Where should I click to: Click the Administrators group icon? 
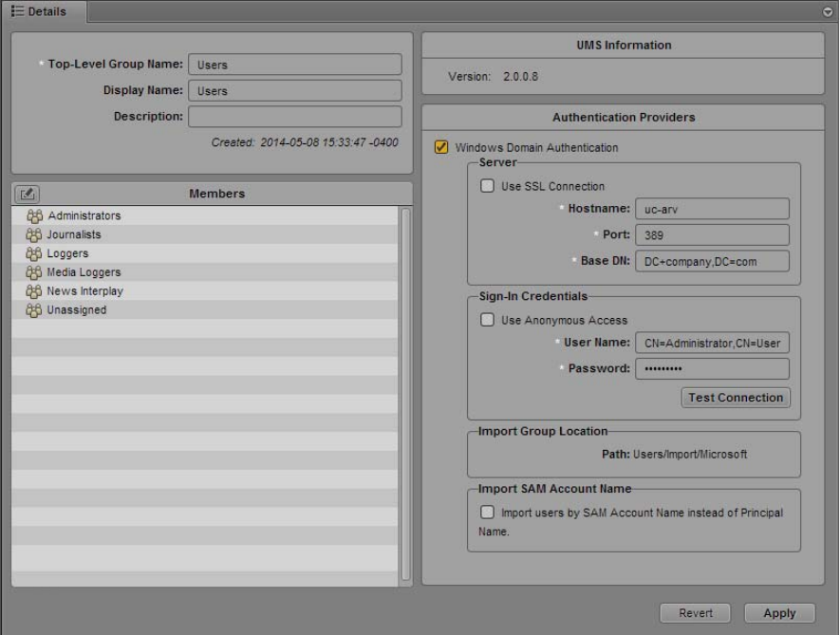coord(34,216)
